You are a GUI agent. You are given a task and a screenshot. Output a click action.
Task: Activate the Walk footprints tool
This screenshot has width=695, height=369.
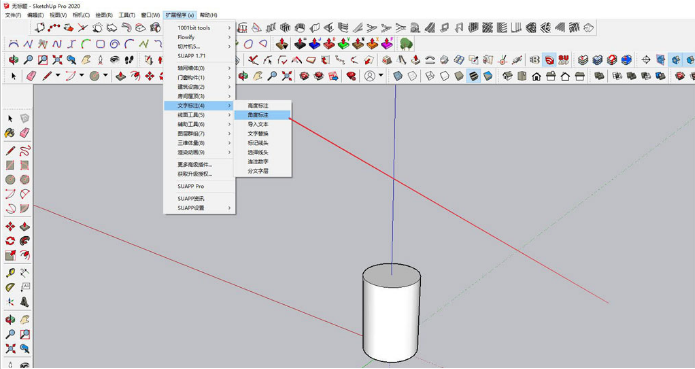point(129,59)
